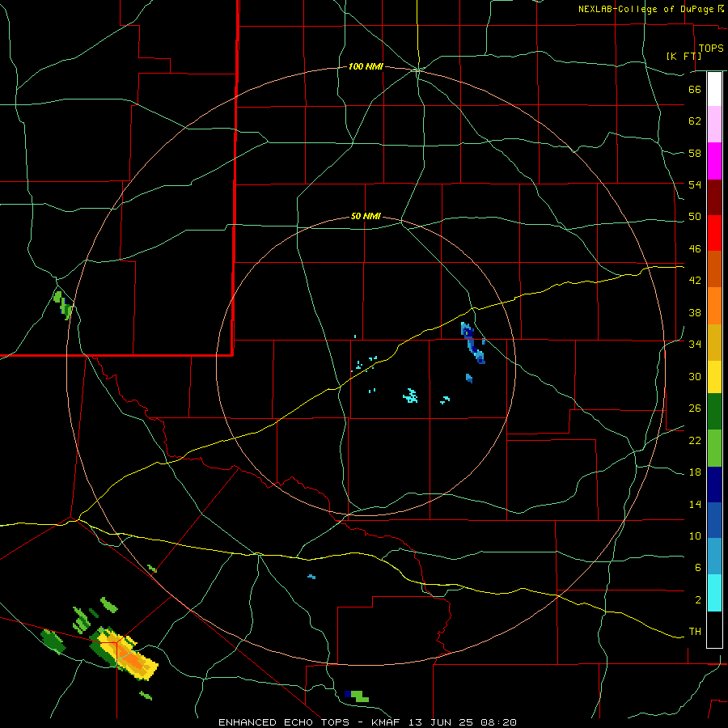Click the Enhanced Echo Tops KMAF caption
Image resolution: width=728 pixels, height=728 pixels.
click(367, 722)
